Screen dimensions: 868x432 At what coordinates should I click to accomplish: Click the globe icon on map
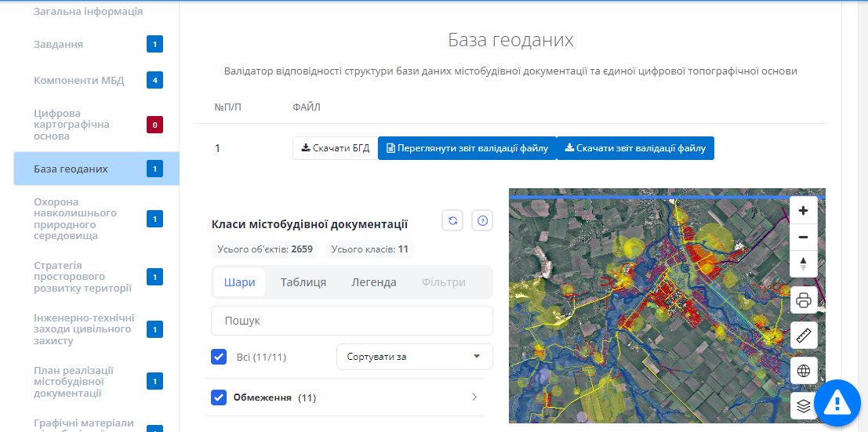point(803,371)
